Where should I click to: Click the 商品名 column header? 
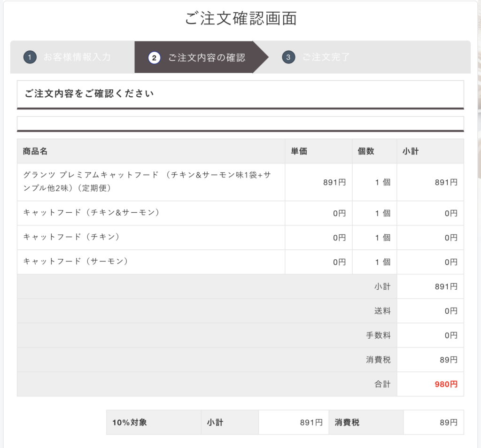click(35, 151)
